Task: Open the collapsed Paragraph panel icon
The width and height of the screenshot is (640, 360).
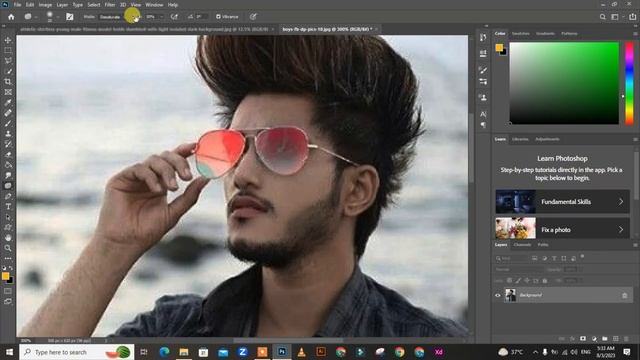Action: [483, 125]
